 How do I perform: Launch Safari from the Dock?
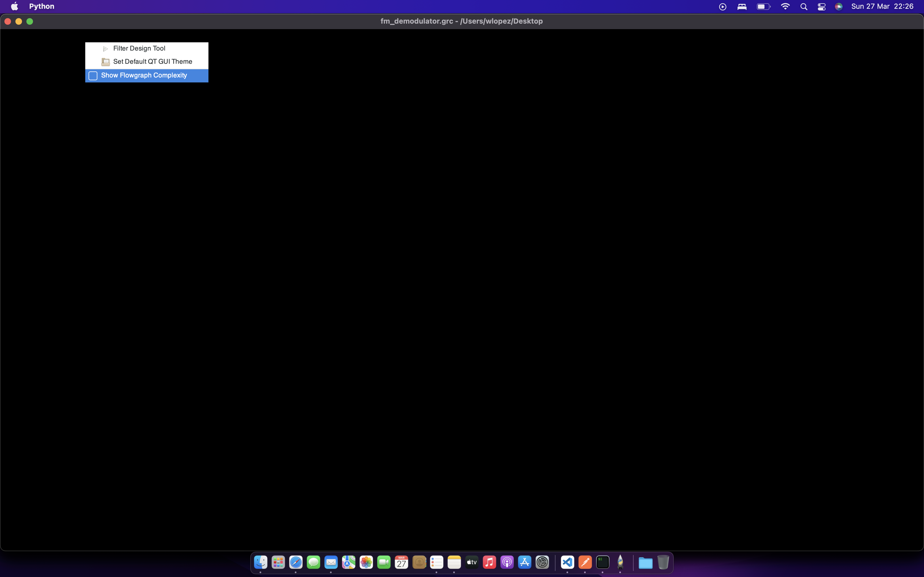coord(296,562)
